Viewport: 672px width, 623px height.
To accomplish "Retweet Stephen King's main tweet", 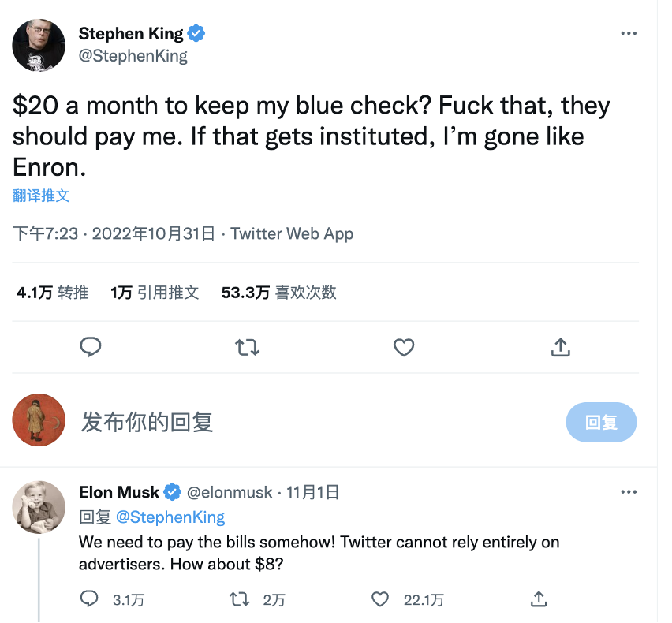I will click(x=248, y=347).
